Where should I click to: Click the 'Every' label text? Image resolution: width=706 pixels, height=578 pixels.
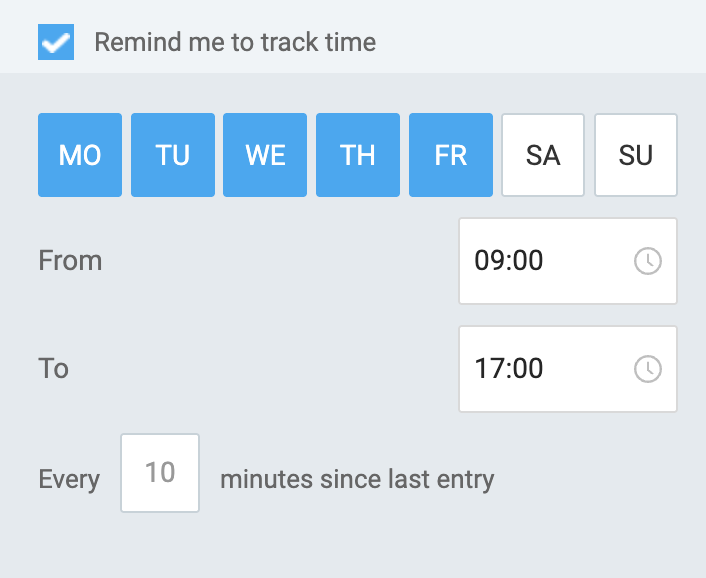(x=69, y=479)
